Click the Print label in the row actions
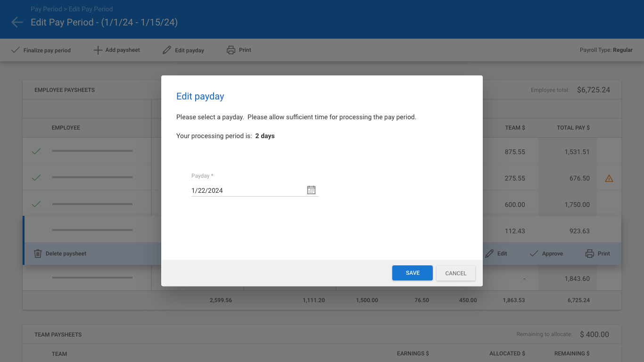644x362 pixels. point(604,254)
